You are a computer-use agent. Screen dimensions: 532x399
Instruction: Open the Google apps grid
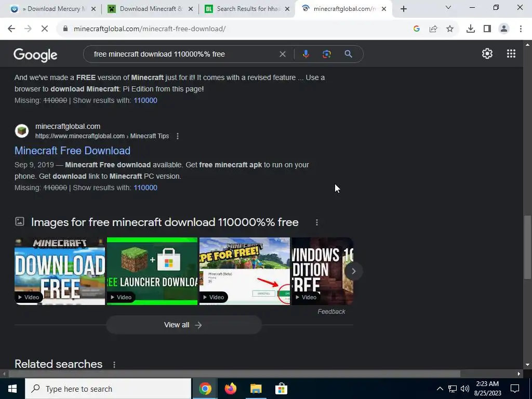click(511, 54)
